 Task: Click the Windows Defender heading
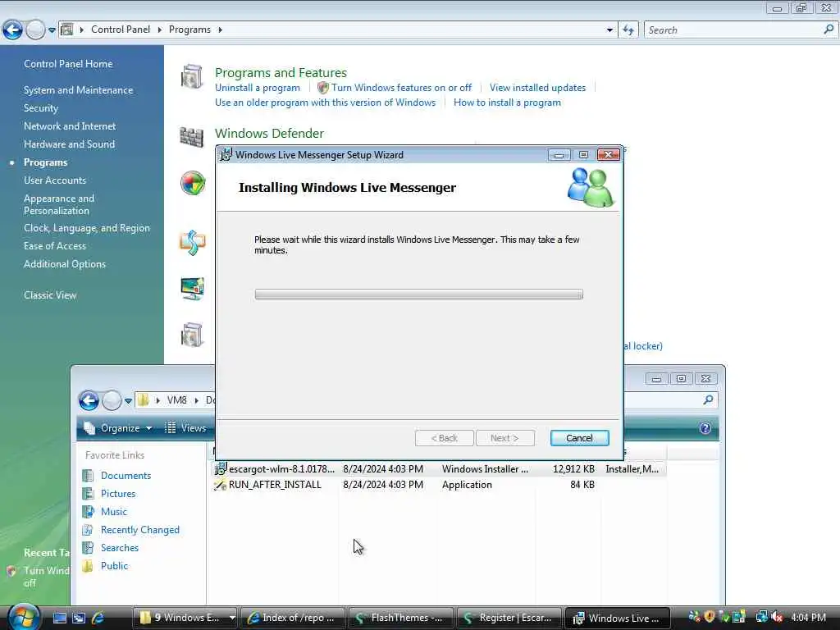269,134
